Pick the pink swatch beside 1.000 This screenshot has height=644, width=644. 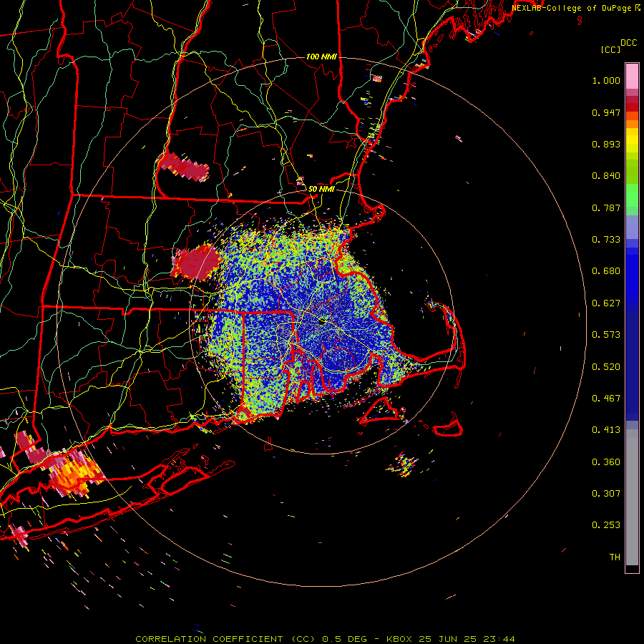pos(632,77)
